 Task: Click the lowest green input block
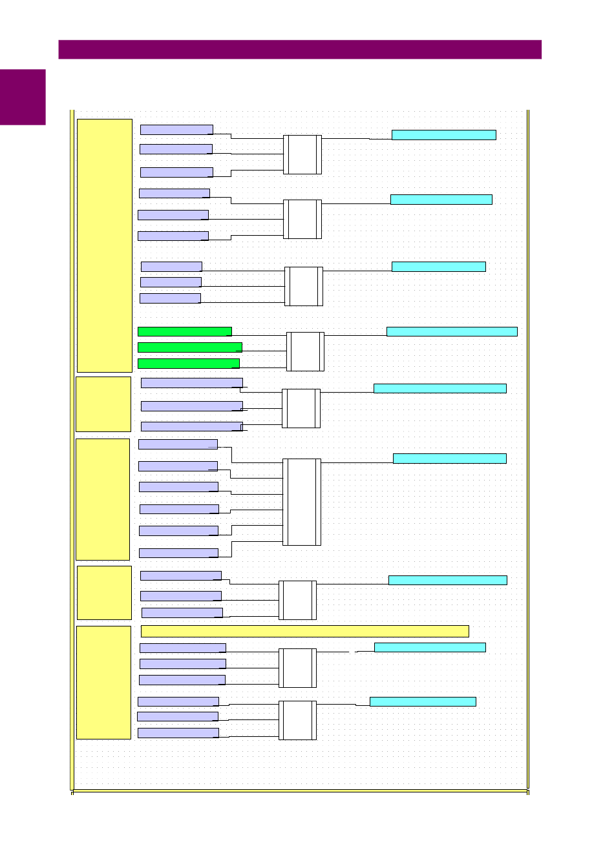click(189, 364)
